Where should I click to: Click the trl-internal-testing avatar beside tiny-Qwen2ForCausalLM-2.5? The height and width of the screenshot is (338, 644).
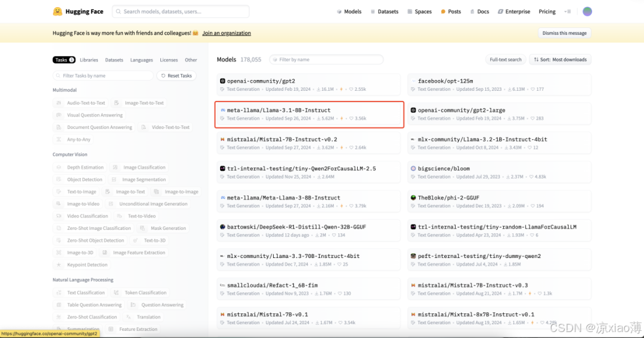[x=222, y=168]
